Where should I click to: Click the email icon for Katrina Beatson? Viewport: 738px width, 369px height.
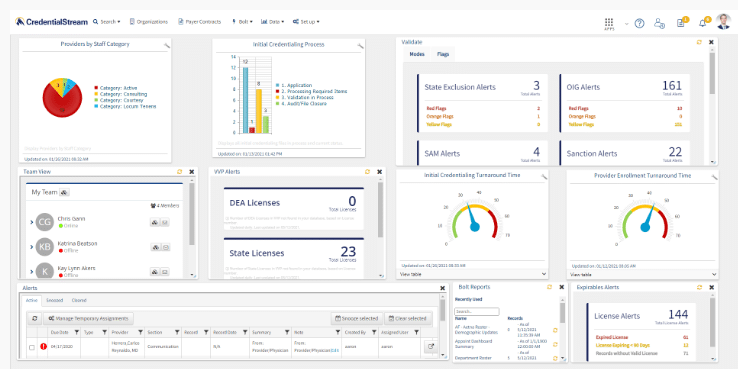[165, 247]
